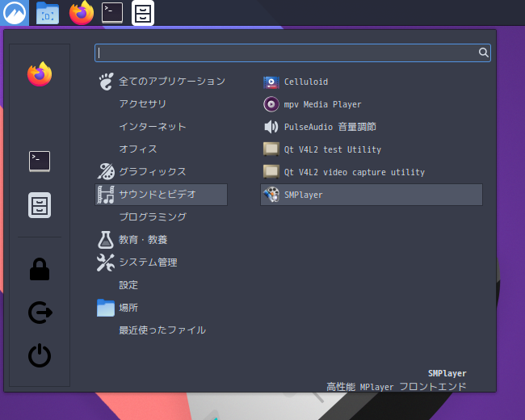Click the flask icon for 教育・教養
Screen dimensions: 525x420
point(106,240)
